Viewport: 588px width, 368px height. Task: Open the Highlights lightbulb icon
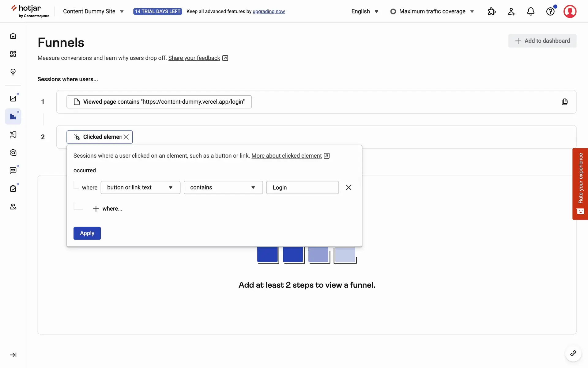click(13, 72)
